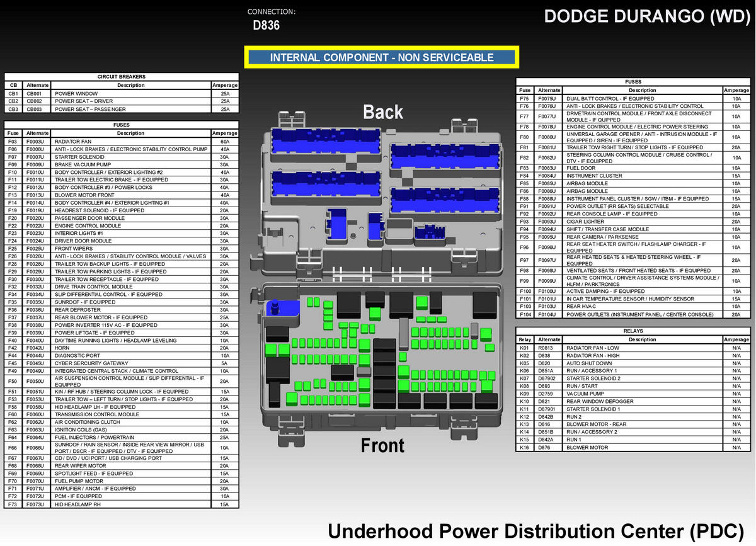The image size is (756, 546).
Task: Click the F70 Fuel Pump Motor row
Action: coord(122,481)
